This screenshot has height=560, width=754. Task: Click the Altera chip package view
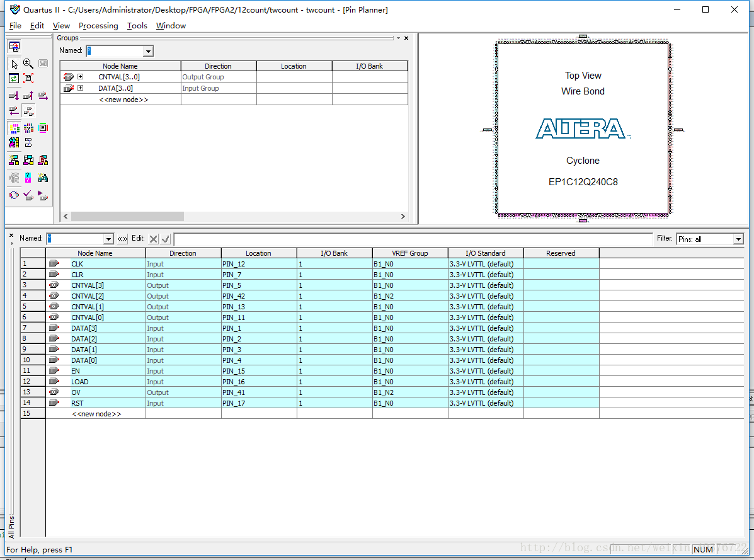[x=583, y=129]
